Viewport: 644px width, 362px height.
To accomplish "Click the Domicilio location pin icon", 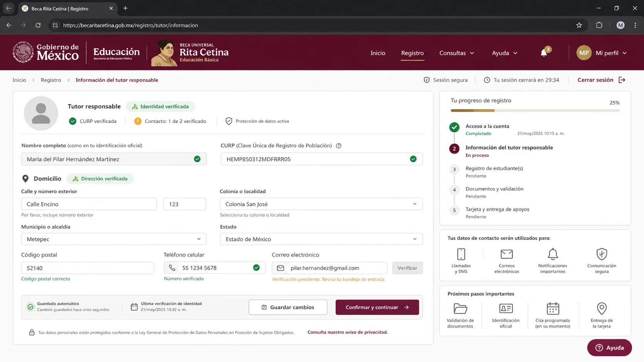I will pos(25,178).
